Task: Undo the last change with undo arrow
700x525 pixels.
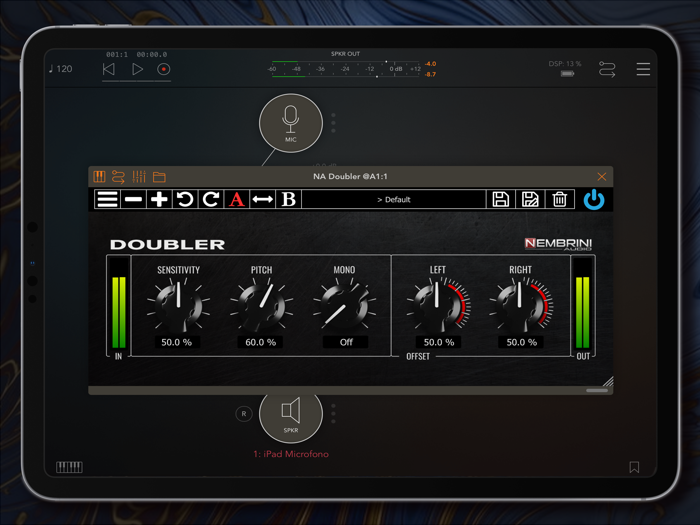Action: tap(185, 199)
